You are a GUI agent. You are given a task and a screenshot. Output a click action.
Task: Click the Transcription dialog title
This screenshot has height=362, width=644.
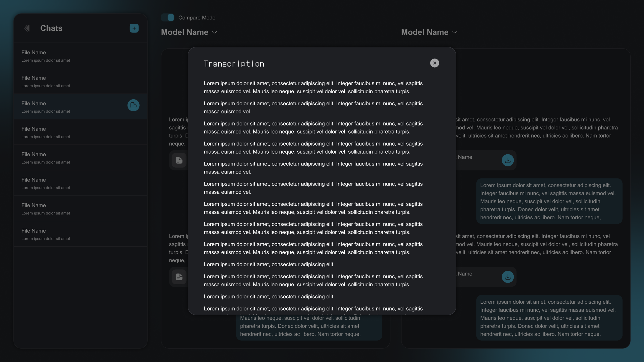coord(234,64)
